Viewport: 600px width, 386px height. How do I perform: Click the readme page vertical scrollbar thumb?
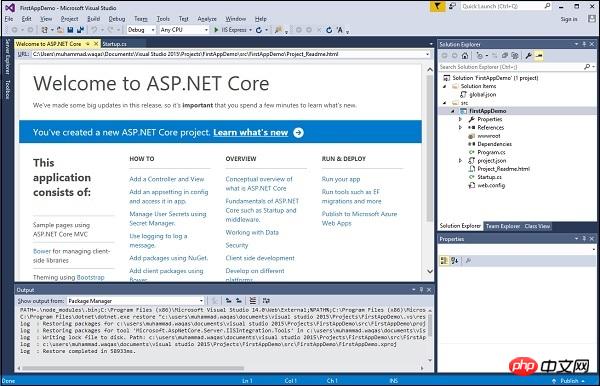430,148
